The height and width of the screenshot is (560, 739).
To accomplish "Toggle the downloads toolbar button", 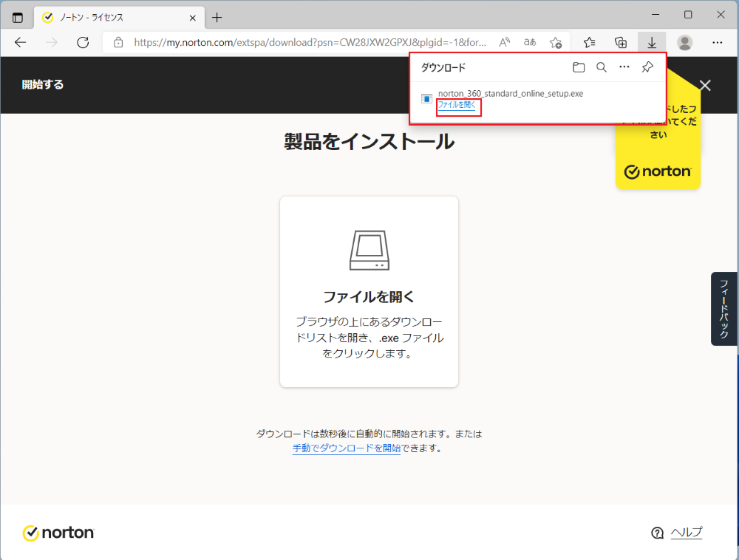I will 652,42.
